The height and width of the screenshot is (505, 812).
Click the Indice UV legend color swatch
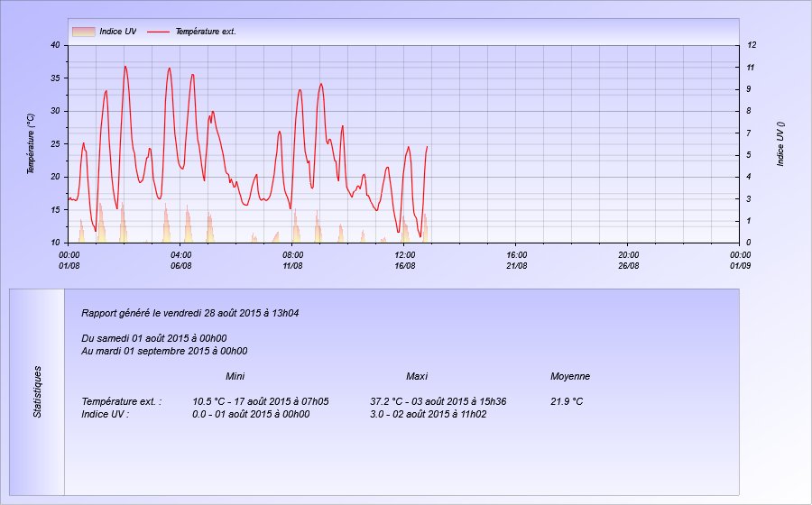[x=83, y=32]
